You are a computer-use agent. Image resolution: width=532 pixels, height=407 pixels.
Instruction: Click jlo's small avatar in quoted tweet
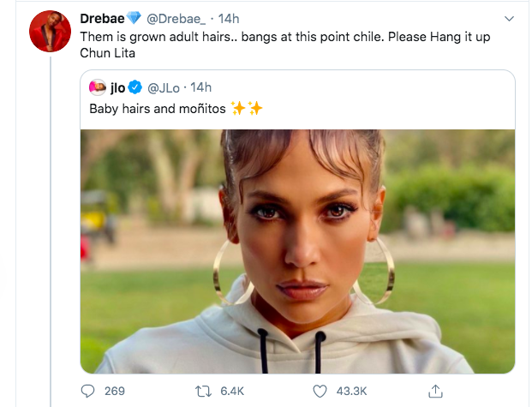98,87
